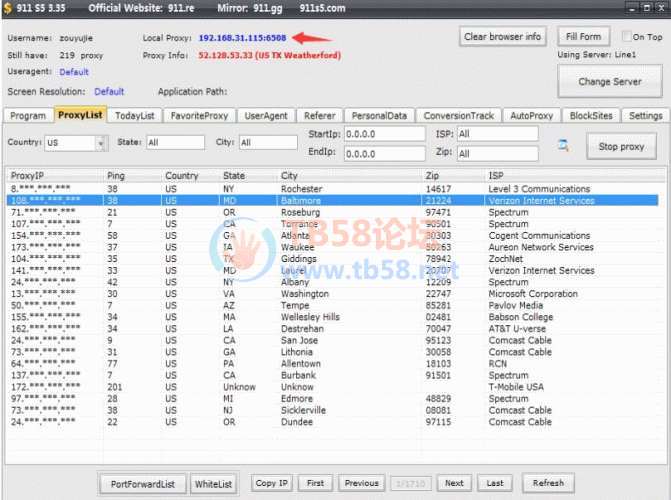Sort by the ProxyIP column header

(x=27, y=176)
